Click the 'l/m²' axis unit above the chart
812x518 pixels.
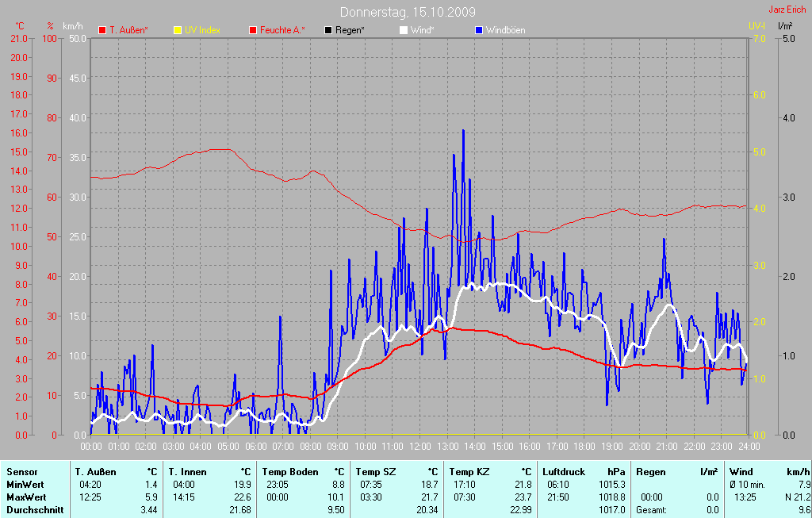click(785, 25)
